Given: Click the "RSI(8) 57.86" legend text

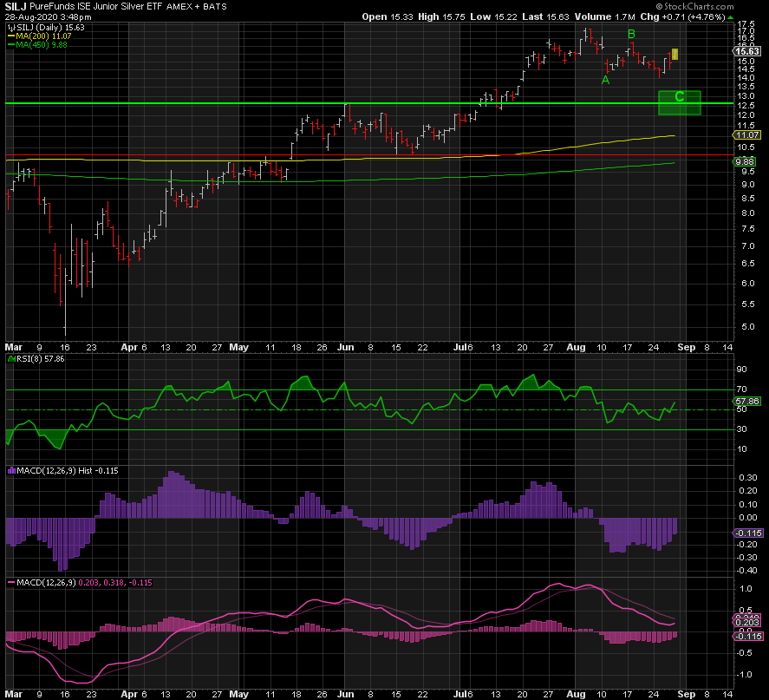Looking at the screenshot, I should pos(41,359).
